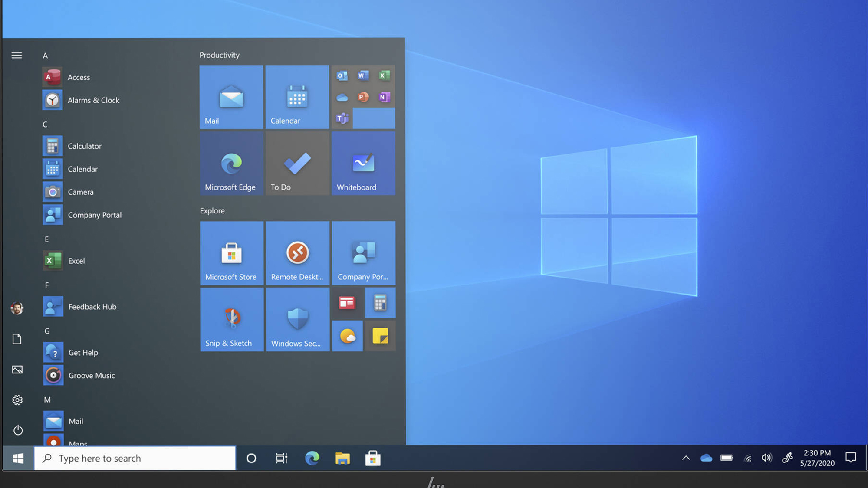
Task: Jump via the letter M header
Action: coord(47,400)
